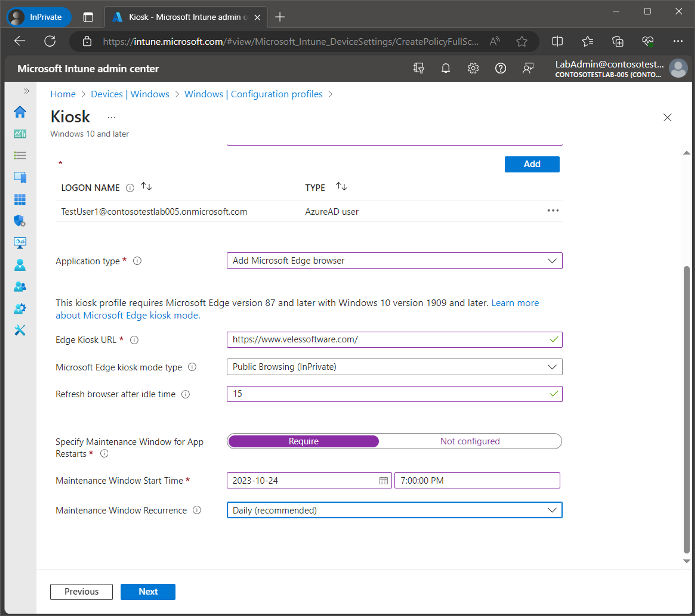Image resolution: width=695 pixels, height=616 pixels.
Task: Open portal settings gear icon
Action: pyautogui.click(x=473, y=68)
